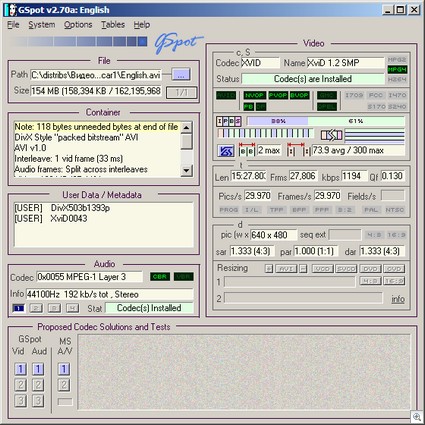The height and width of the screenshot is (425, 425).
Task: Click the 1/1 file counter button
Action: (x=182, y=92)
